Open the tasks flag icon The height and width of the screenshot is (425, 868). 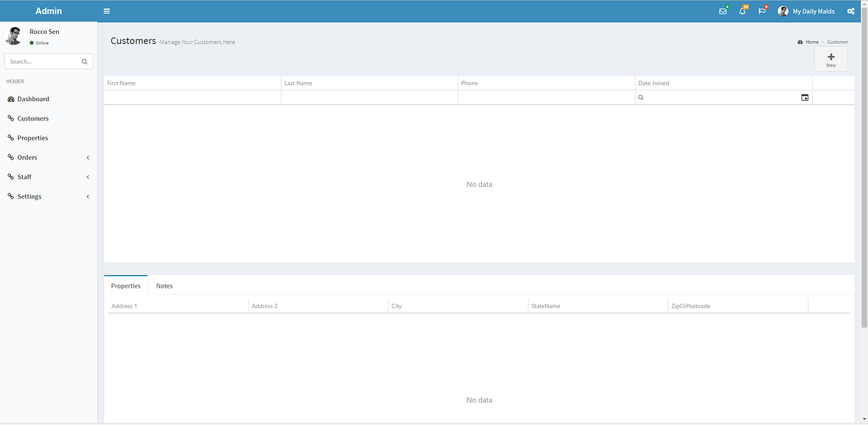[x=762, y=11]
